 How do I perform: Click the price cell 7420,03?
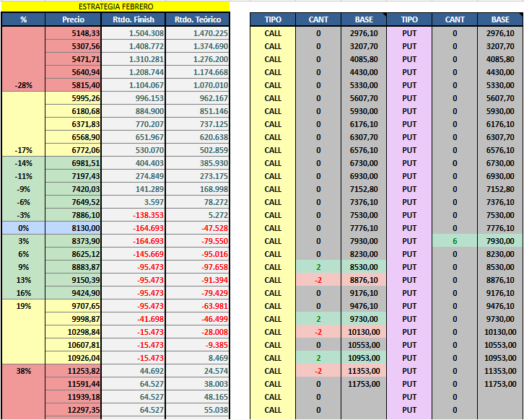coord(73,189)
